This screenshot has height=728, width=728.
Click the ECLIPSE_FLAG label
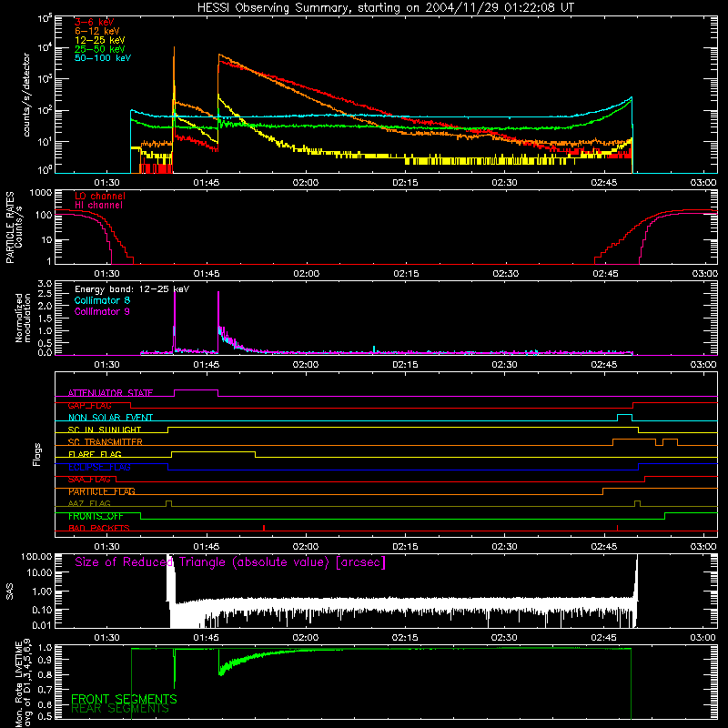pos(99,467)
